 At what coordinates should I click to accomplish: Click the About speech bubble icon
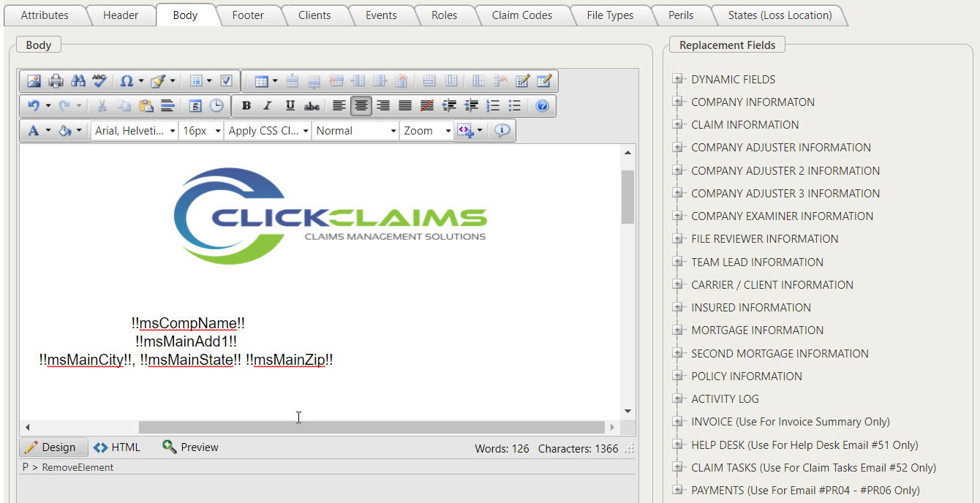[502, 131]
